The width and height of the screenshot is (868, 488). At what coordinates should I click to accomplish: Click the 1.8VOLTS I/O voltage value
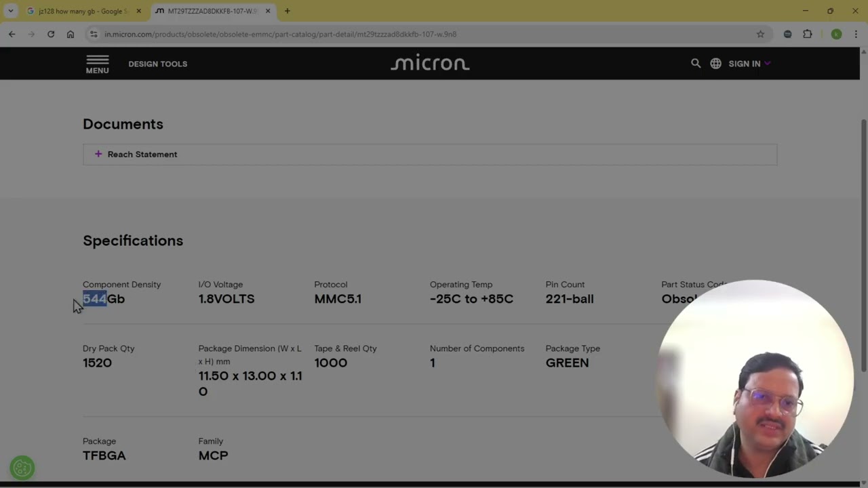point(226,299)
